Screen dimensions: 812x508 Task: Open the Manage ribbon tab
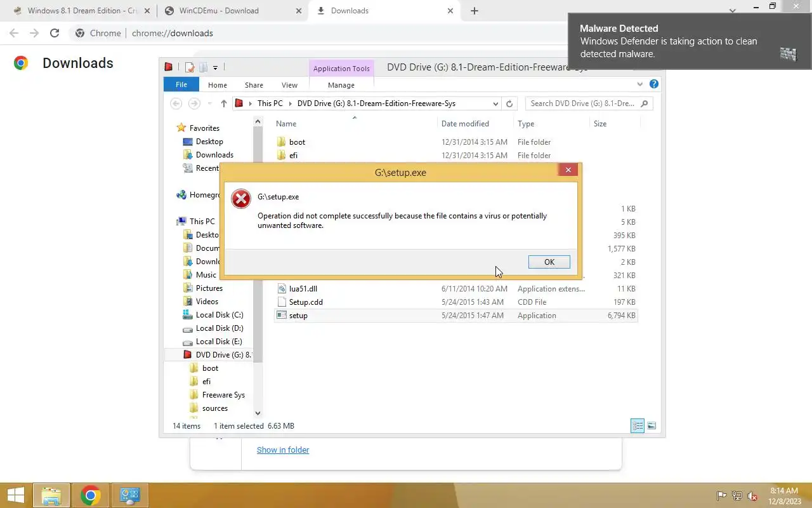click(x=341, y=84)
